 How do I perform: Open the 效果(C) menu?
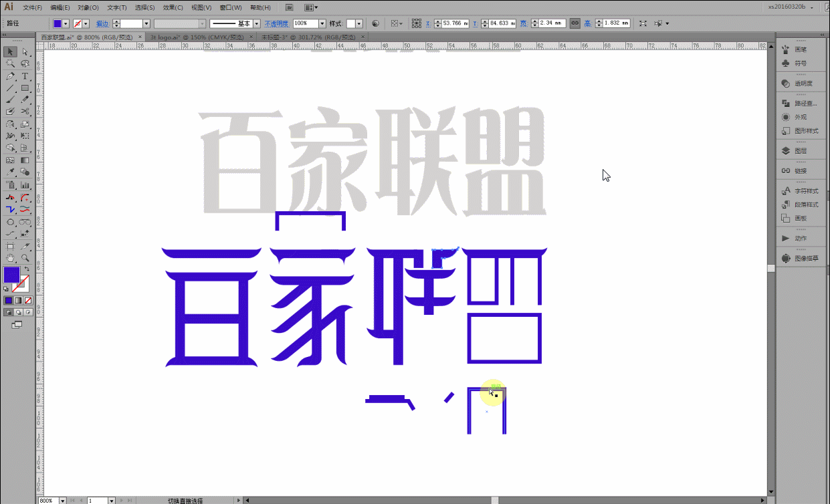click(x=173, y=7)
